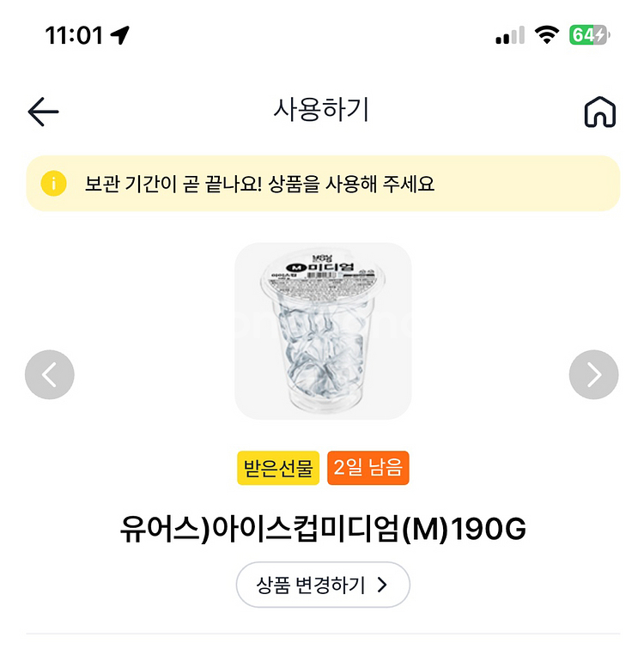Click the yellow info icon in banner
Image resolution: width=644 pixels, height=649 pixels.
tap(53, 184)
